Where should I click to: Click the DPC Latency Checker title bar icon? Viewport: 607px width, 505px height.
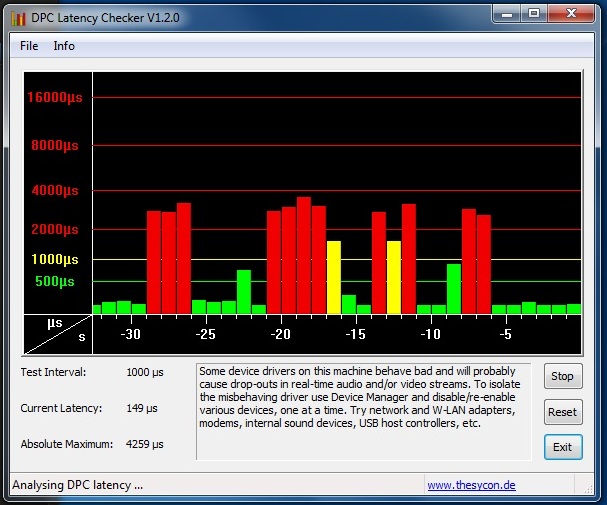18,18
